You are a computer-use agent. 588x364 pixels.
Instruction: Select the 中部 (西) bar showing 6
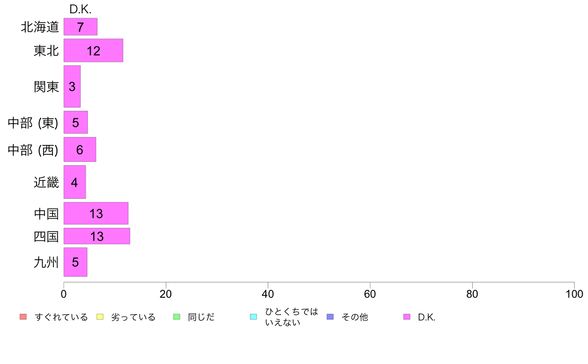[80, 149]
